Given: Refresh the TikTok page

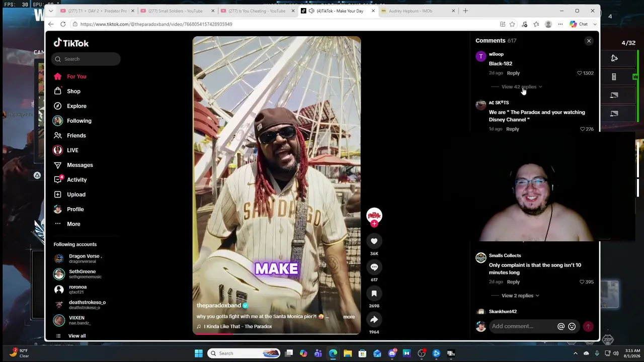Looking at the screenshot, I should 63,24.
